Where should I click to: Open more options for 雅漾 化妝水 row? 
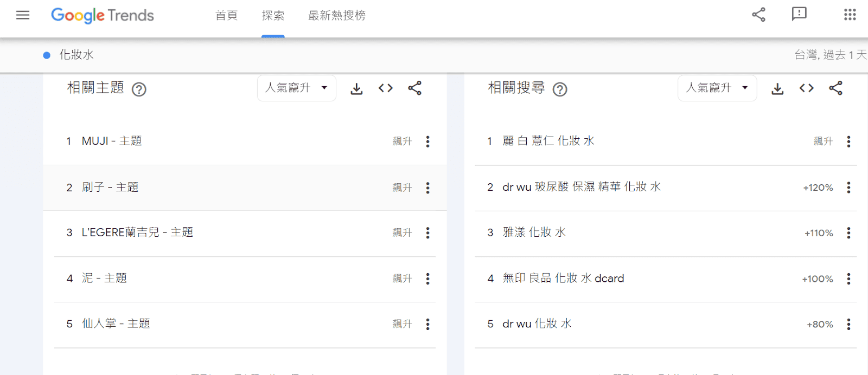pos(849,233)
